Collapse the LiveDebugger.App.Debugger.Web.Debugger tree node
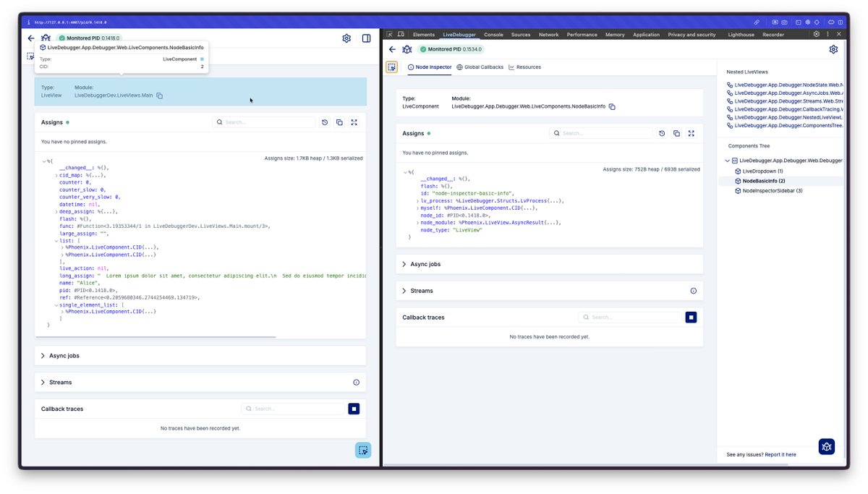Viewport: 868px width, 494px height. click(x=726, y=160)
